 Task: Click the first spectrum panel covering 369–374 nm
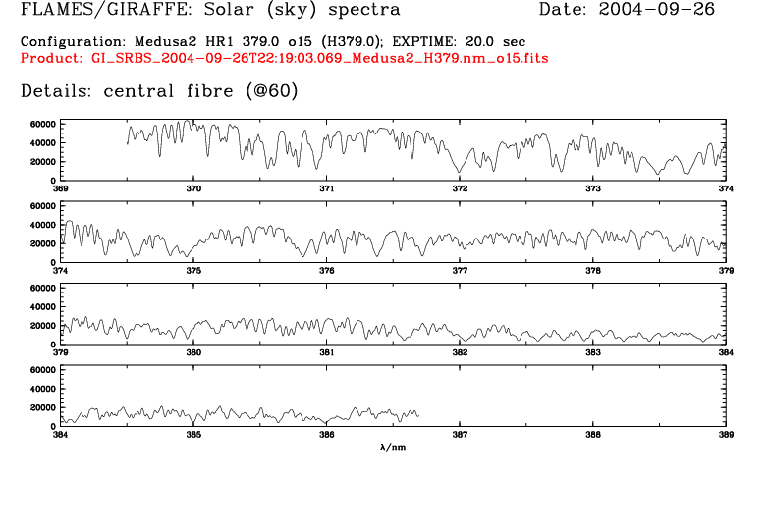click(393, 150)
